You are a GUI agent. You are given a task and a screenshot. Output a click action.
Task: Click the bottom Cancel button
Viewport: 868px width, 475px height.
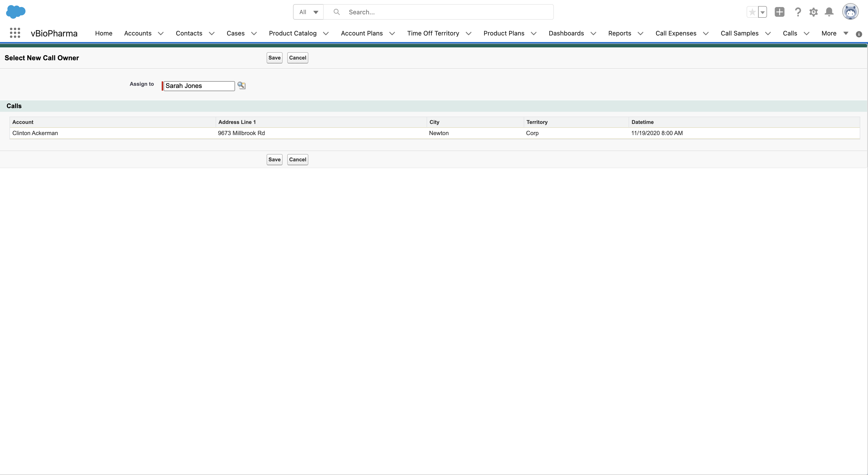(x=297, y=159)
